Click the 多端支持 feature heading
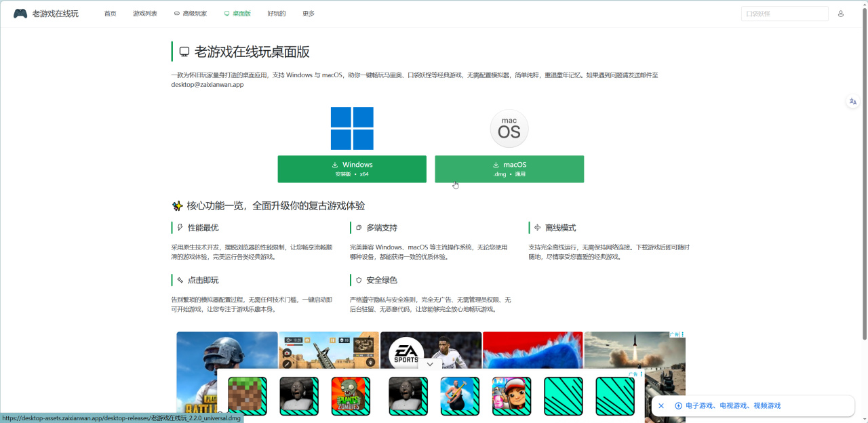Screen dimensions: 868x423 coord(382,228)
